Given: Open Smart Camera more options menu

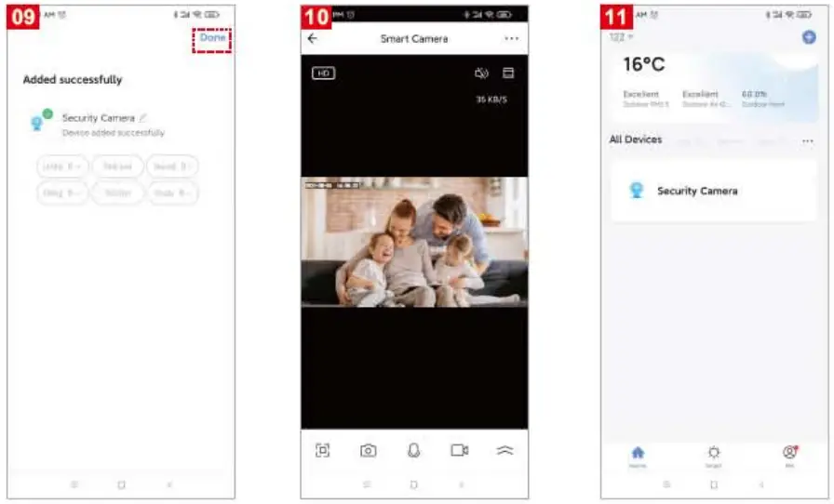Looking at the screenshot, I should (x=511, y=38).
